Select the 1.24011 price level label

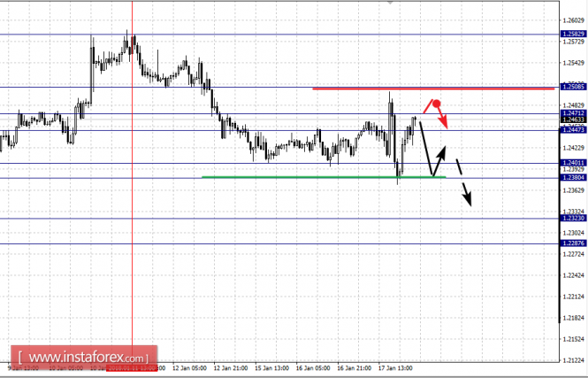(572, 163)
